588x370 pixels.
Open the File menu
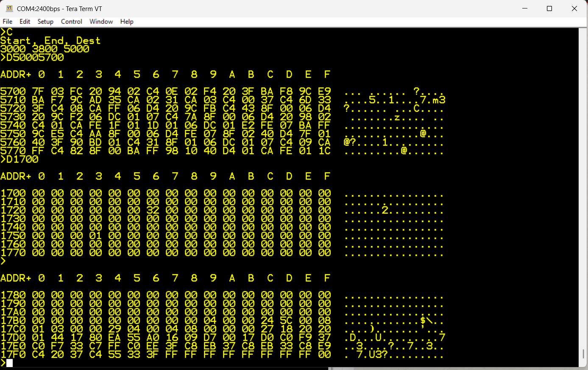[8, 22]
